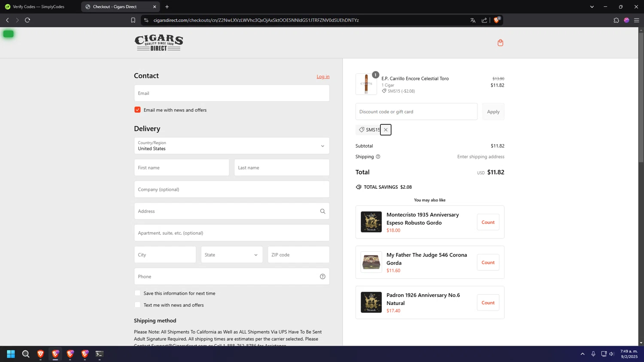Focus the First name field

(x=182, y=168)
